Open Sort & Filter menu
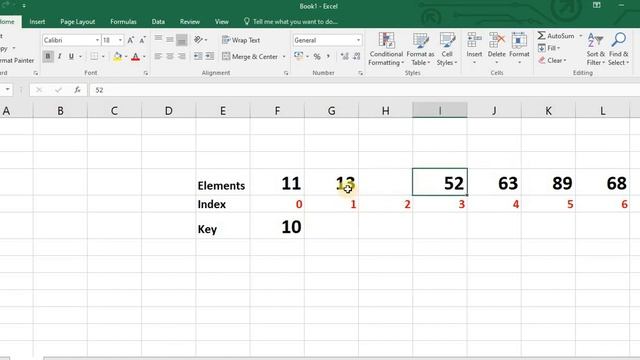Screen dimensions: 640x360 coord(596,49)
